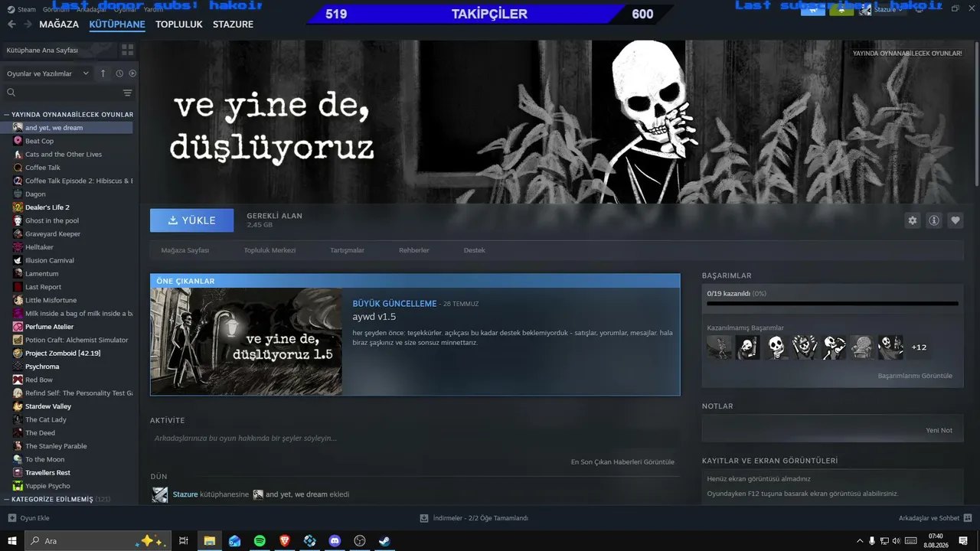Open Steam news megaphone button
This screenshot has height=551, width=980.
[x=813, y=9]
